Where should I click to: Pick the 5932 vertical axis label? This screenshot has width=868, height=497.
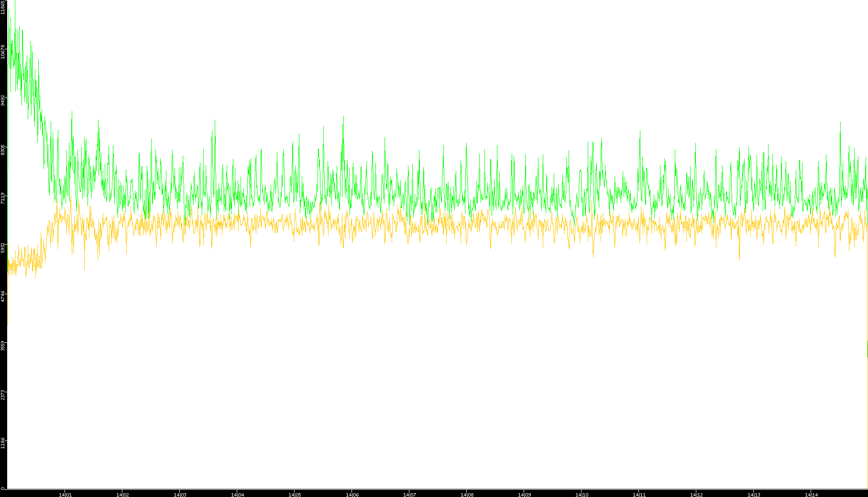pyautogui.click(x=3, y=247)
